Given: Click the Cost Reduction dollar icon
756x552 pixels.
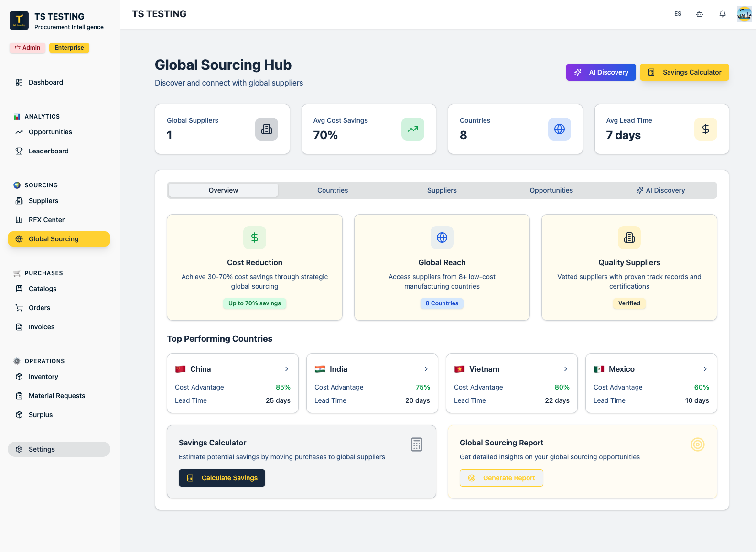Looking at the screenshot, I should pyautogui.click(x=255, y=238).
